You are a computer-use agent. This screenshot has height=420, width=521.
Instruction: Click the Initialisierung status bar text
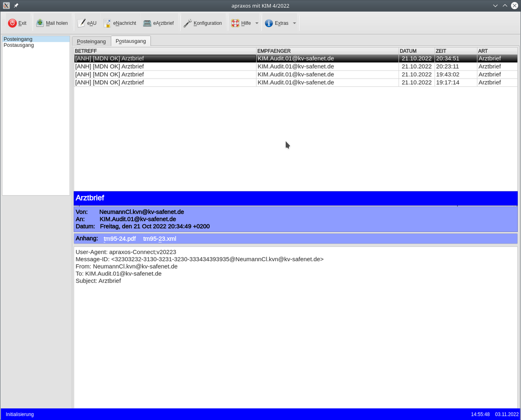coord(20,414)
